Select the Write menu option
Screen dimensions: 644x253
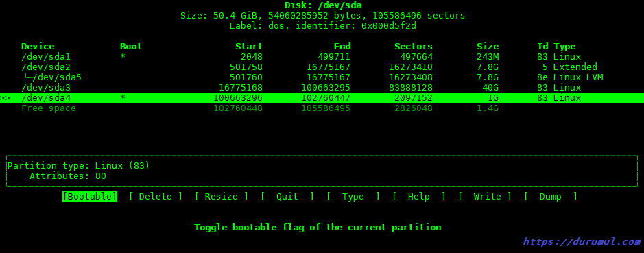click(x=485, y=197)
